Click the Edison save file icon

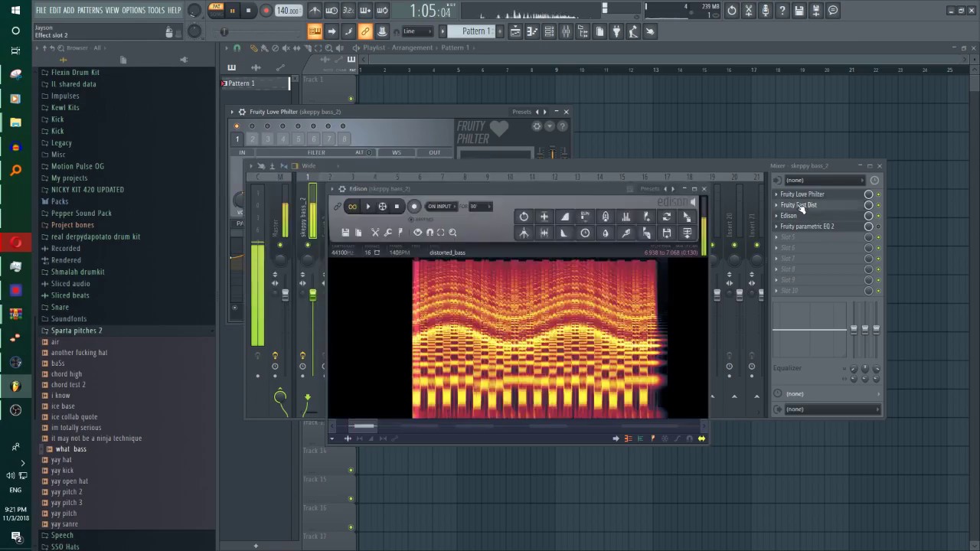tap(345, 233)
